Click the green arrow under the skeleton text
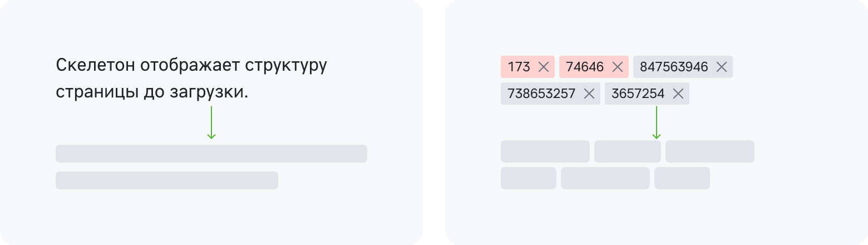 click(x=211, y=122)
